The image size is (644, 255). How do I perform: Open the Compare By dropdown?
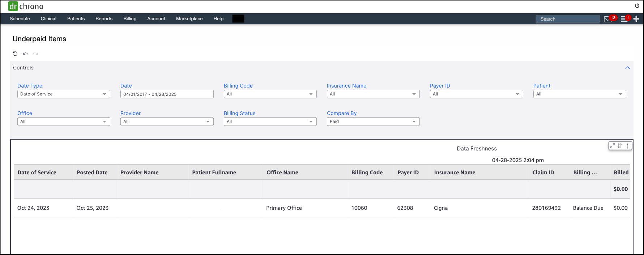point(373,122)
